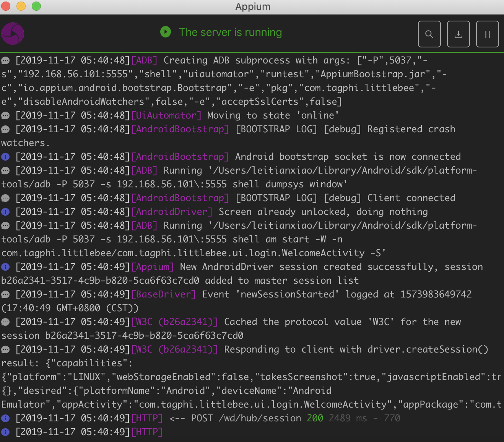Viewport: 504px width, 442px height.
Task: Click the [W3C (b26a2341)] tag on 'Cached' line
Action: pos(175,322)
